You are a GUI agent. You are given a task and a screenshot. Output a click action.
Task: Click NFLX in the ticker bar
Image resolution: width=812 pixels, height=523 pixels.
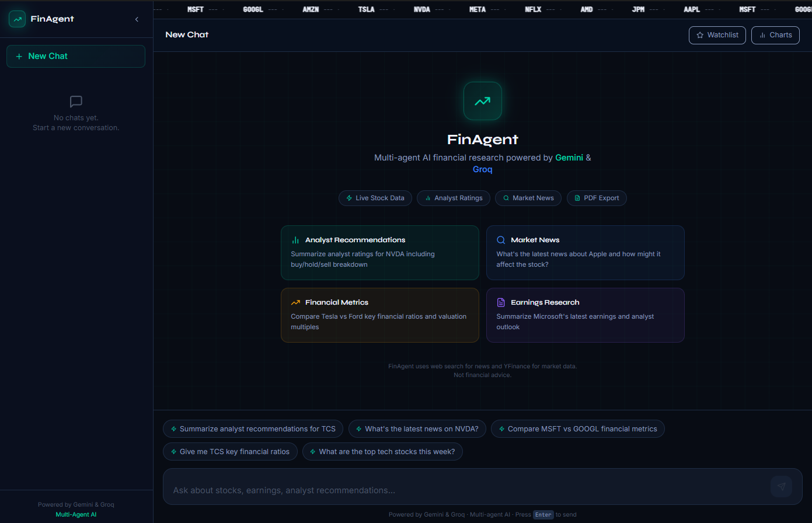click(533, 9)
